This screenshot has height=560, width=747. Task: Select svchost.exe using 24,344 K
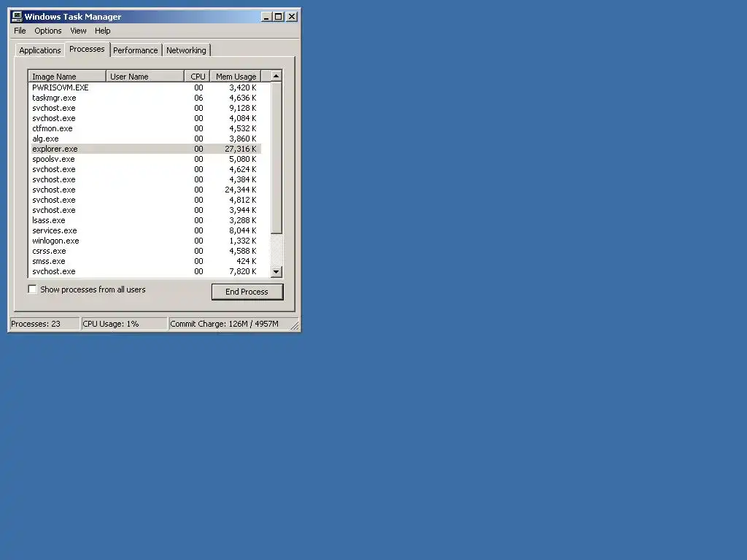tap(146, 190)
